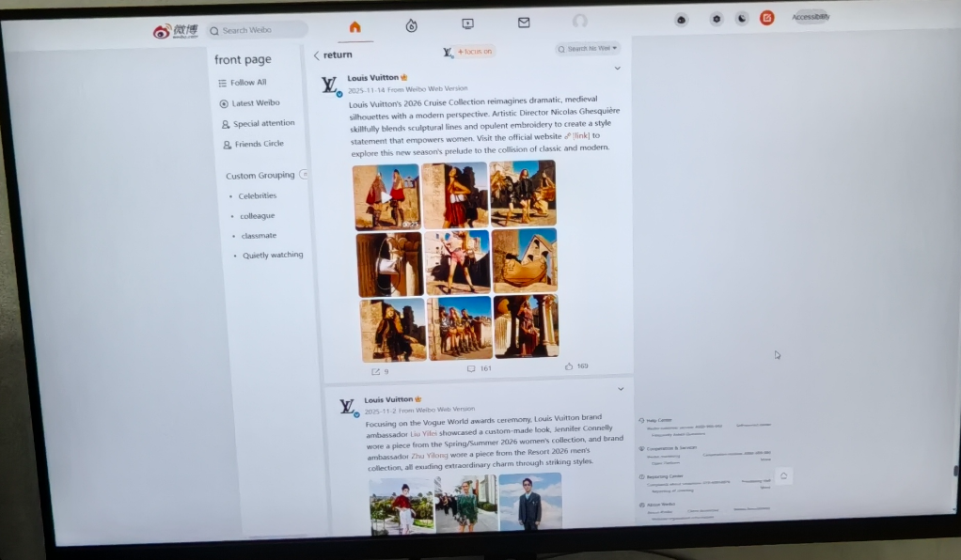Open the [link] in first post text
Viewport: 961px width, 560px height.
click(x=580, y=136)
